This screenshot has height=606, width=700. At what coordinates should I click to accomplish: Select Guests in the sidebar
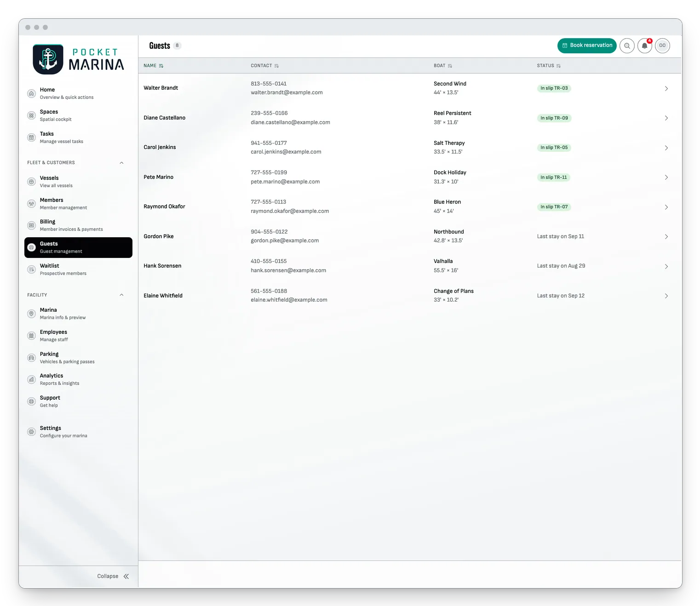click(78, 247)
